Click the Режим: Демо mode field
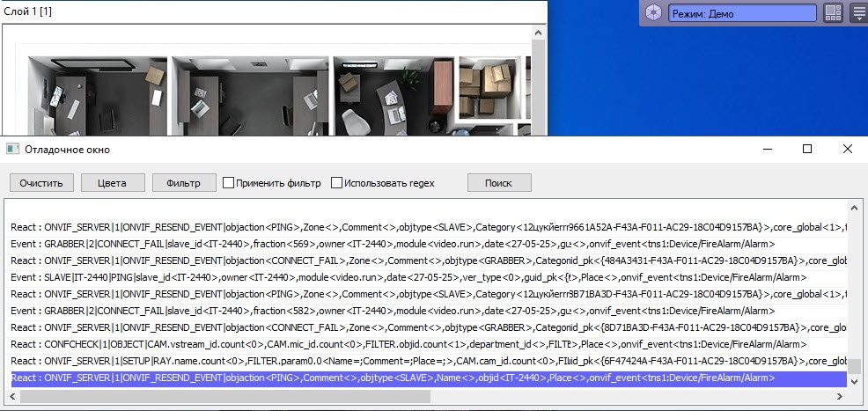Screen dimensions: 868x411 pyautogui.click(x=742, y=13)
